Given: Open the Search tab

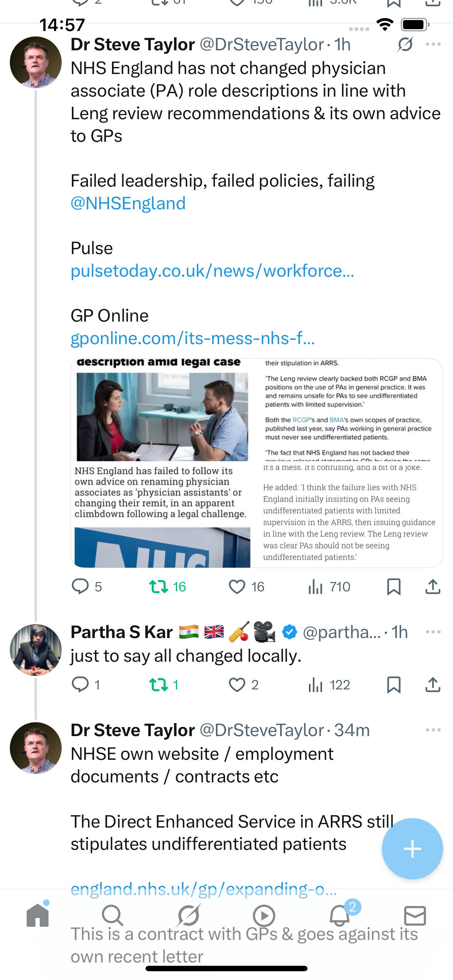Looking at the screenshot, I should tap(113, 915).
